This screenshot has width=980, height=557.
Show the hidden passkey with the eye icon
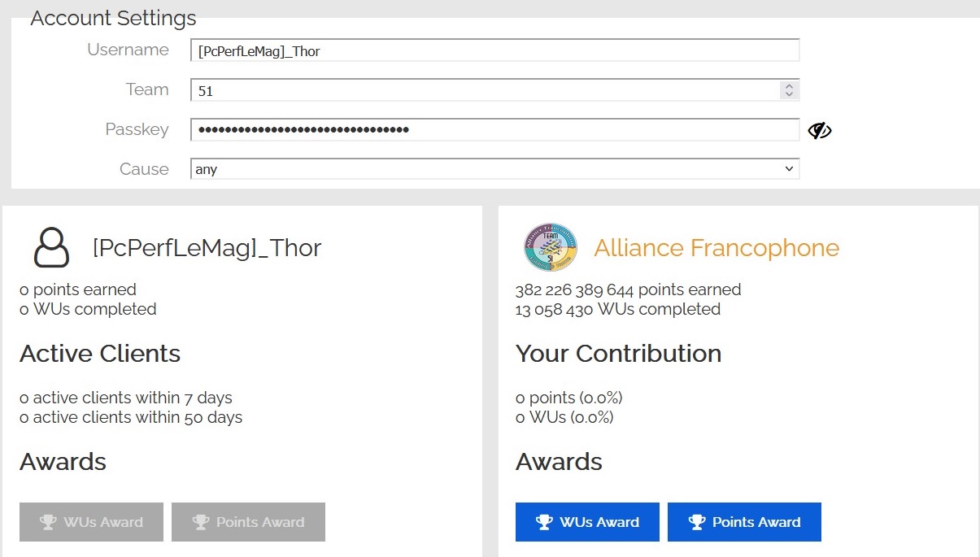pyautogui.click(x=819, y=130)
